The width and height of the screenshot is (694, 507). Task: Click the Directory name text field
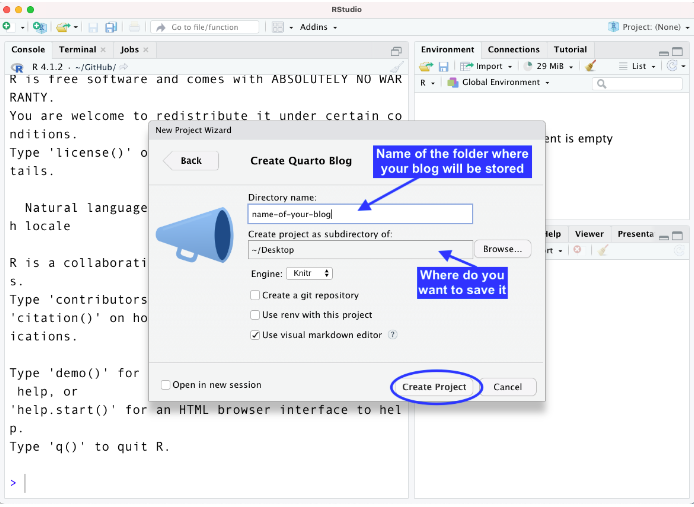click(359, 214)
